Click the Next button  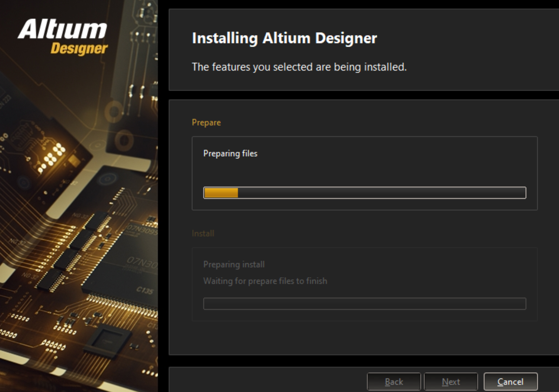pos(451,381)
